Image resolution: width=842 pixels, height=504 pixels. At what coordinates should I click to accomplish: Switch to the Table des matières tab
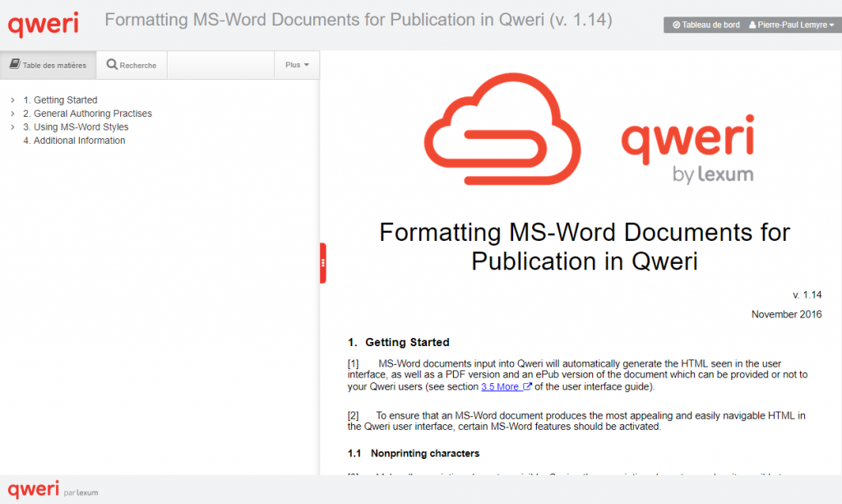point(49,65)
